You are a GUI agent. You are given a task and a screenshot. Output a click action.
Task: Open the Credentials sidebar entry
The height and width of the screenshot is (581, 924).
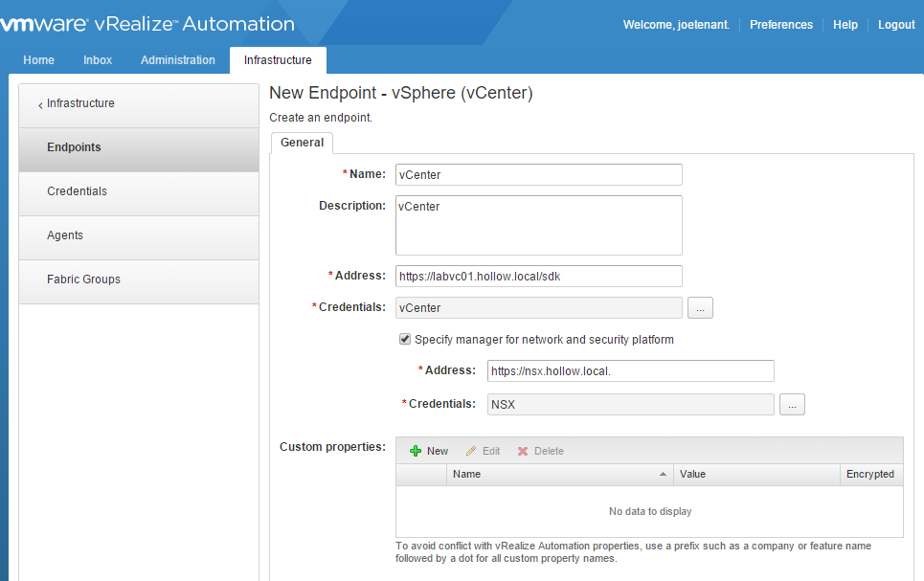coord(77,190)
